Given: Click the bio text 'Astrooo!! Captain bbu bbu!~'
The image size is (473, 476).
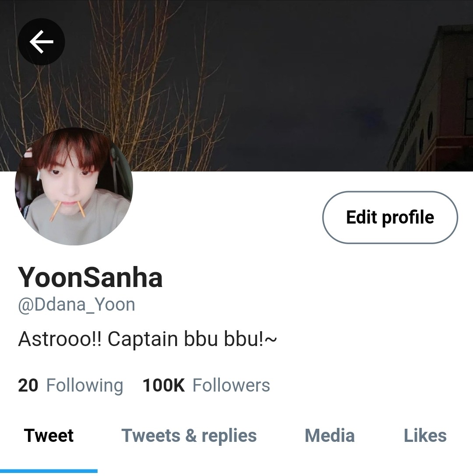Looking at the screenshot, I should click(x=148, y=339).
